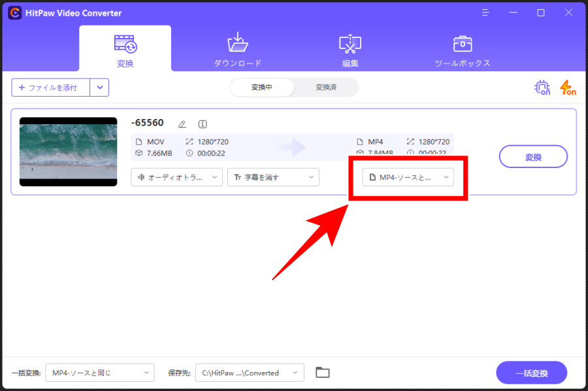Viewport: 588px width, 391px height.
Task: Open the 保存先 save path dropdown
Action: pyautogui.click(x=250, y=373)
